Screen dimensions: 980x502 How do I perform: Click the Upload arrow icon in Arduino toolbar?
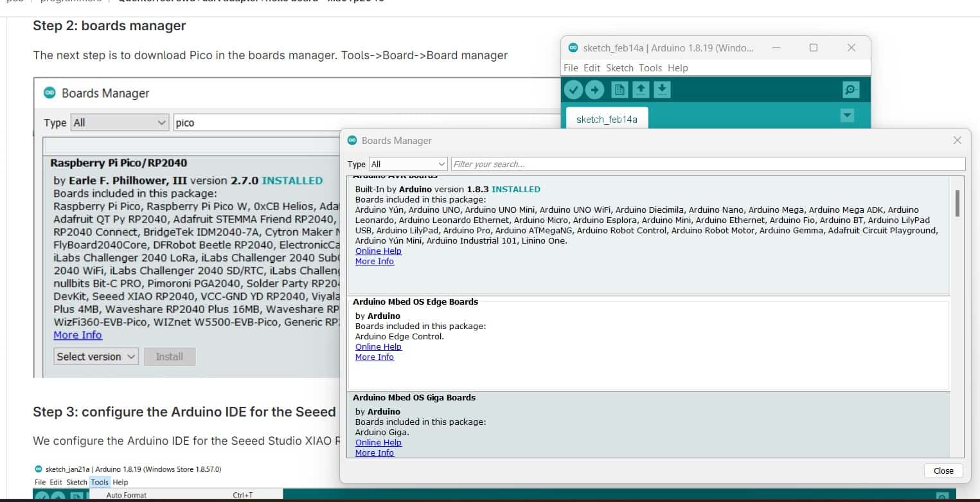coord(595,90)
